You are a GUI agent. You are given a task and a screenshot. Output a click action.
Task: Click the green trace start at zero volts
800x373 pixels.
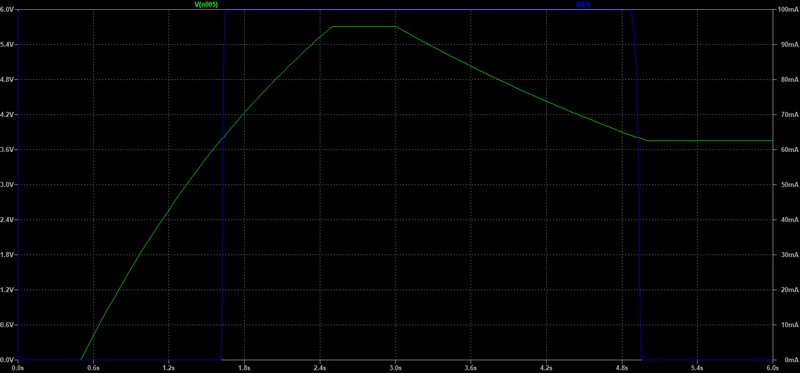[x=81, y=359]
